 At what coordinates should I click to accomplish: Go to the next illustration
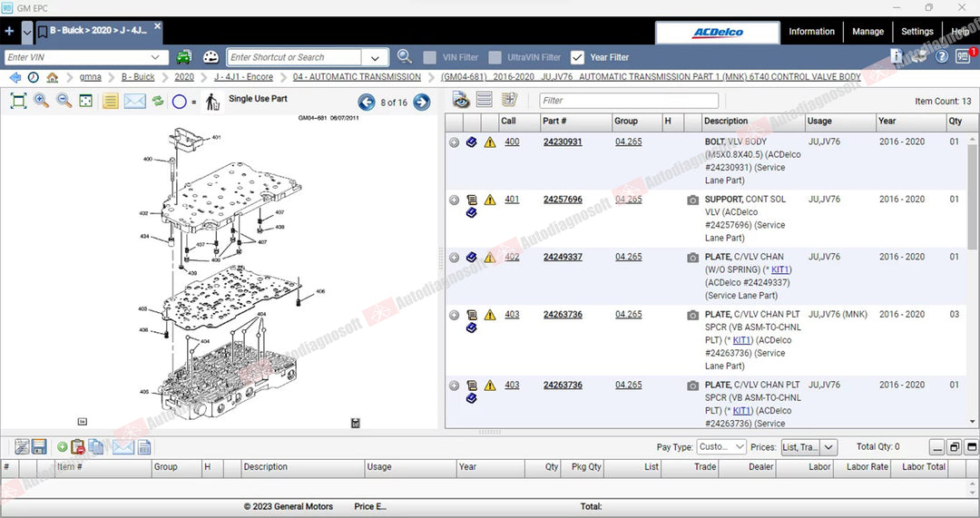[422, 102]
